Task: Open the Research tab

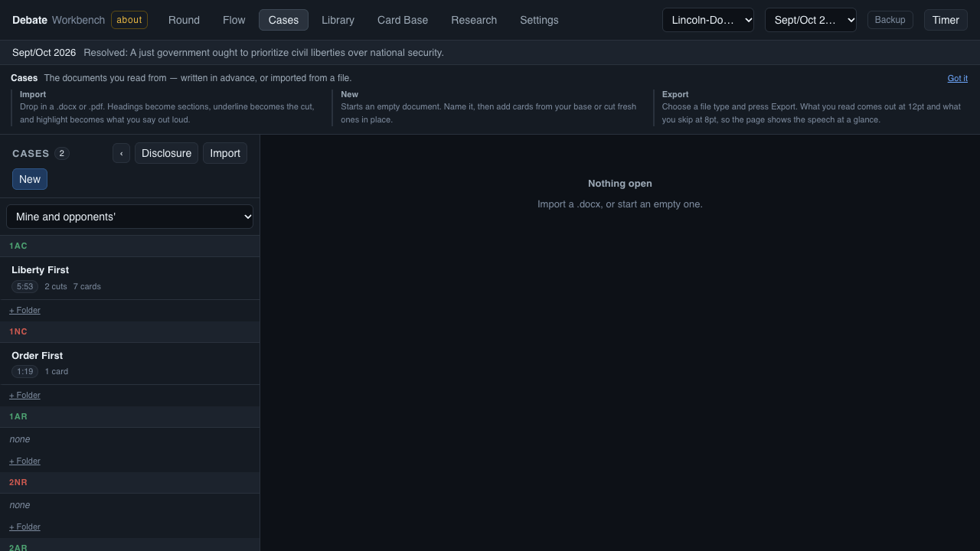Action: pyautogui.click(x=474, y=20)
